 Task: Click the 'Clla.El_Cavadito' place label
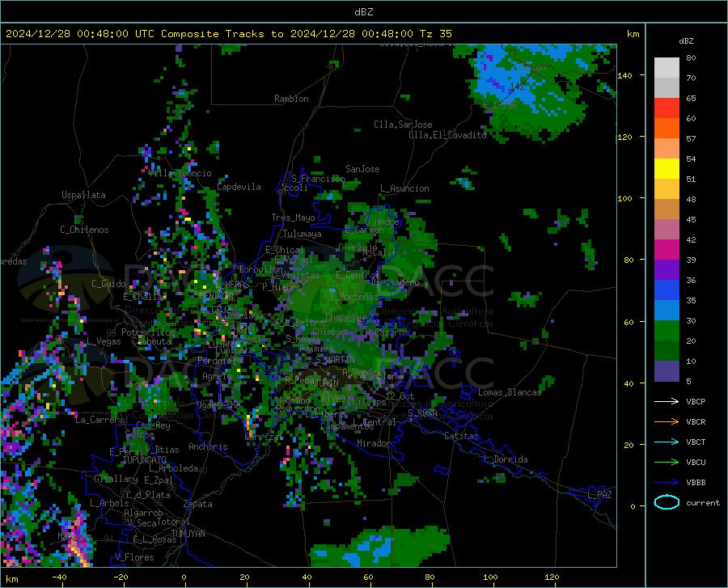coord(447,134)
